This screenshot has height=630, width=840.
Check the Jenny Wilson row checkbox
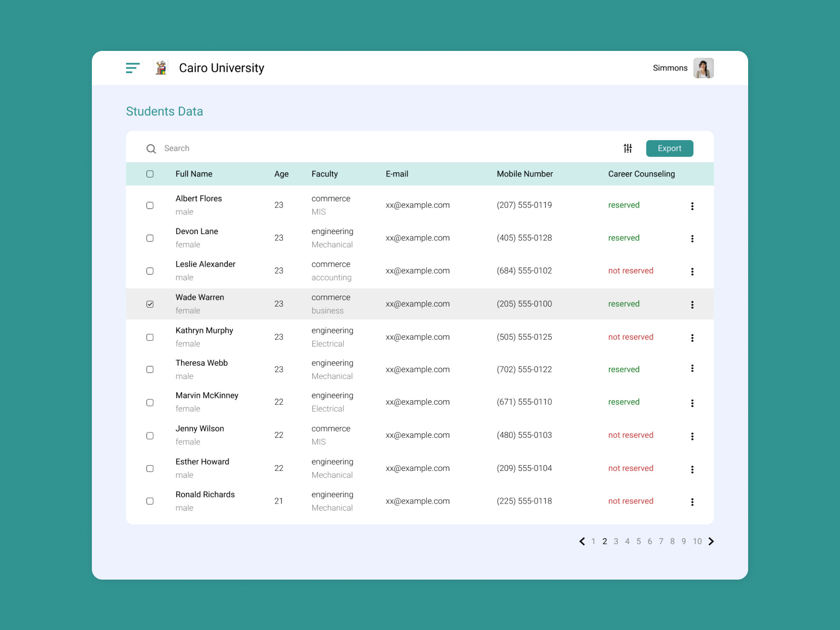150,435
